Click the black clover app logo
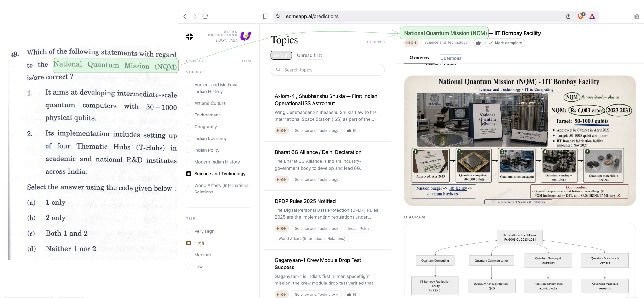 tap(190, 37)
